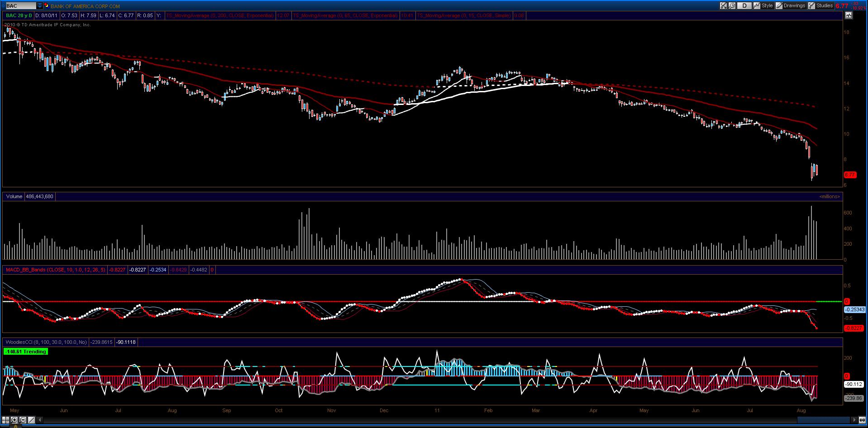Click the -0.25343 MACD value bubble
Image resolution: width=868 pixels, height=428 pixels.
854,309
